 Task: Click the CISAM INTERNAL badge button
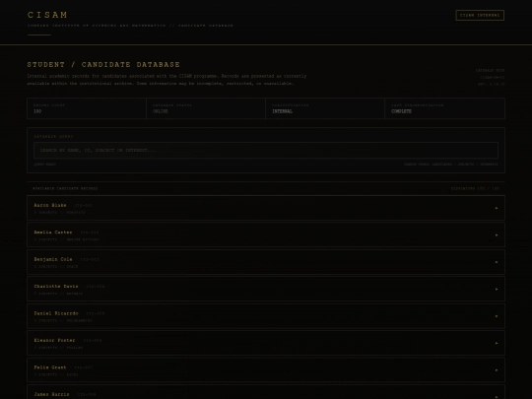coord(480,15)
